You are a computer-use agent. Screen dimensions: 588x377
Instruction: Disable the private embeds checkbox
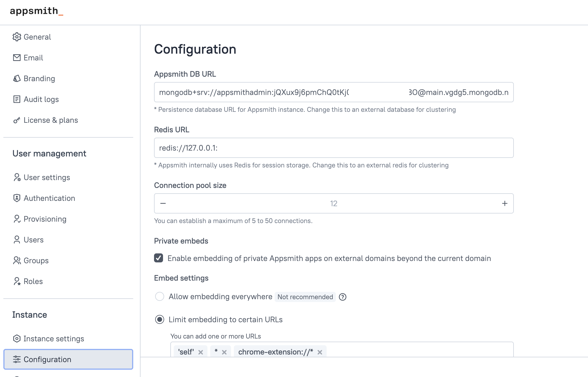pyautogui.click(x=159, y=258)
